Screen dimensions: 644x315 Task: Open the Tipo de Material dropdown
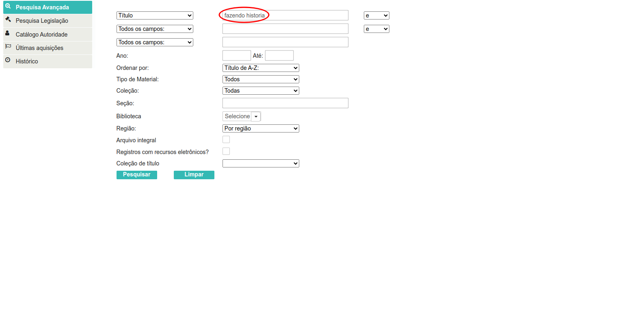click(x=261, y=79)
